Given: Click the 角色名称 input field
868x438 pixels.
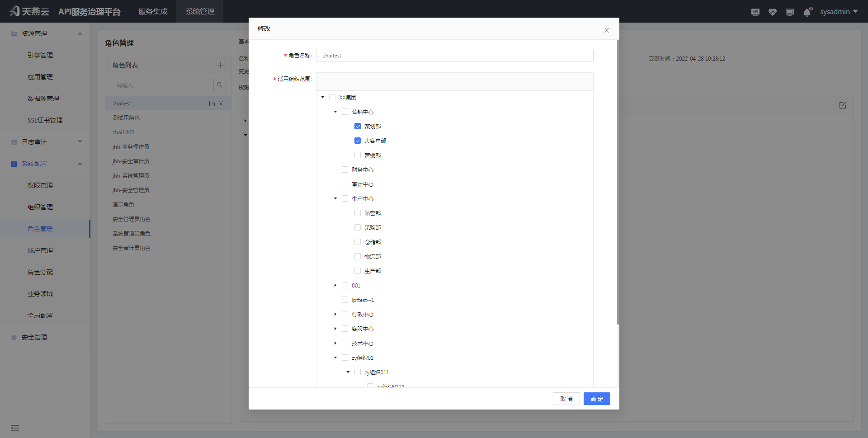Looking at the screenshot, I should point(454,55).
